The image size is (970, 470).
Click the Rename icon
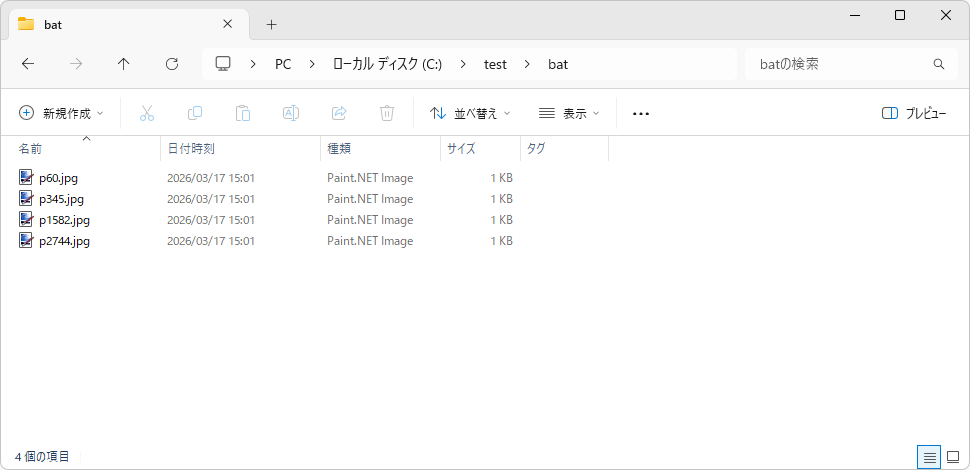(291, 113)
